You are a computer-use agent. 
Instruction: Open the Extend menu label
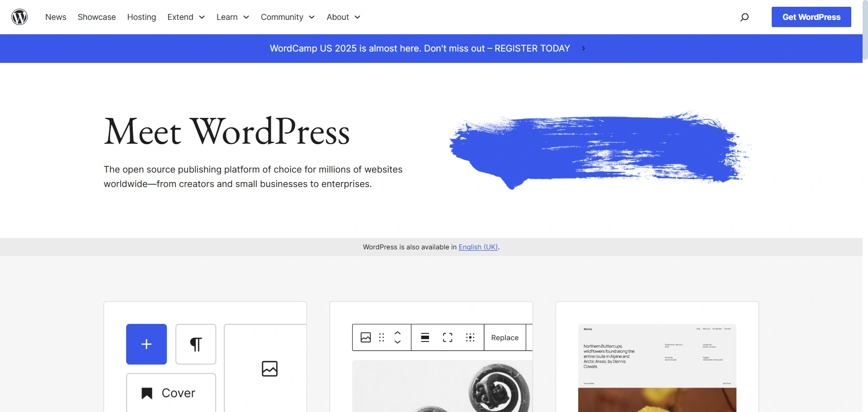click(180, 17)
